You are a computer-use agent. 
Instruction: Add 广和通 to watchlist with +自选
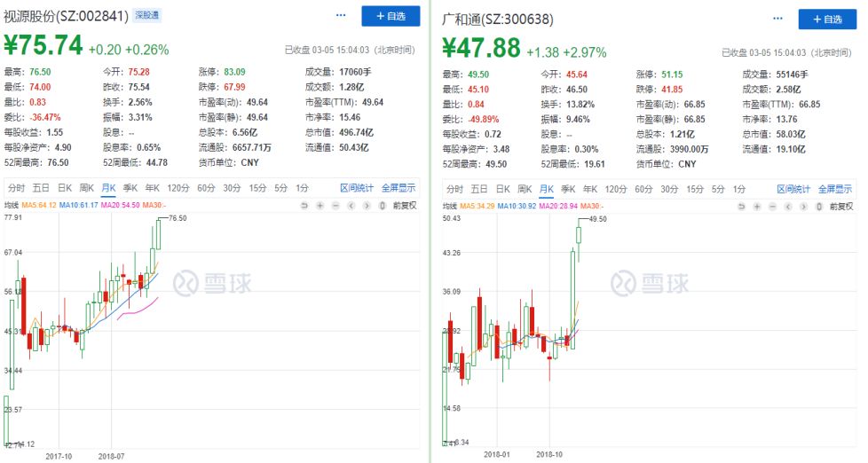point(827,20)
